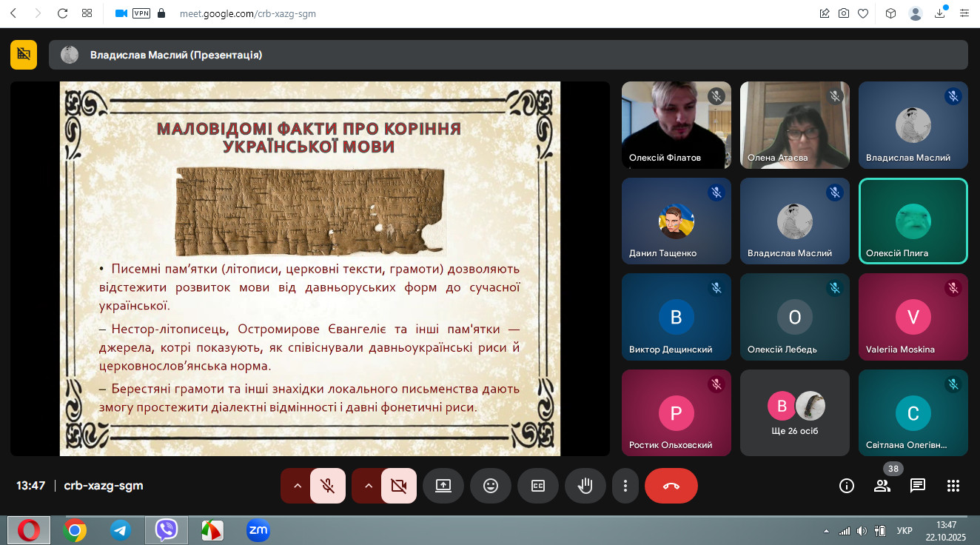Toggle the camera on/off button
The height and width of the screenshot is (545, 980).
coord(399,486)
